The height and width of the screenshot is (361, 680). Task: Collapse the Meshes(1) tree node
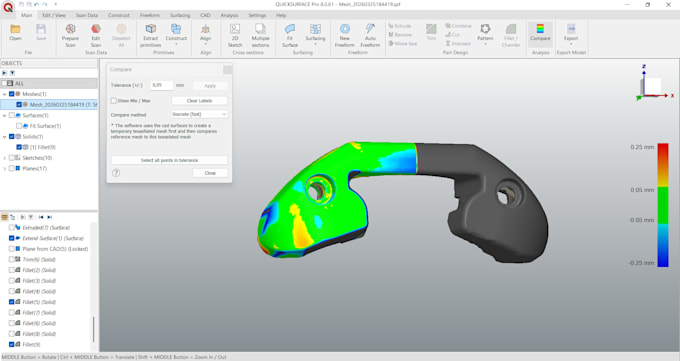tap(5, 94)
